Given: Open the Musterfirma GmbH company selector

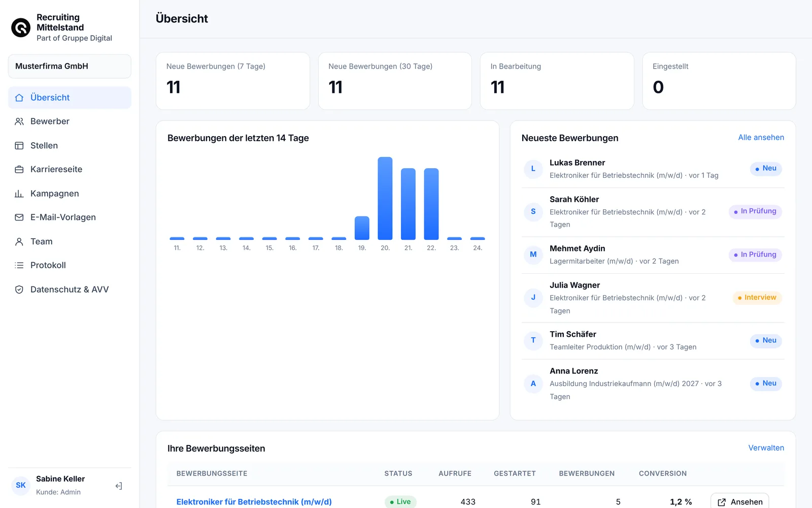Looking at the screenshot, I should coord(70,66).
